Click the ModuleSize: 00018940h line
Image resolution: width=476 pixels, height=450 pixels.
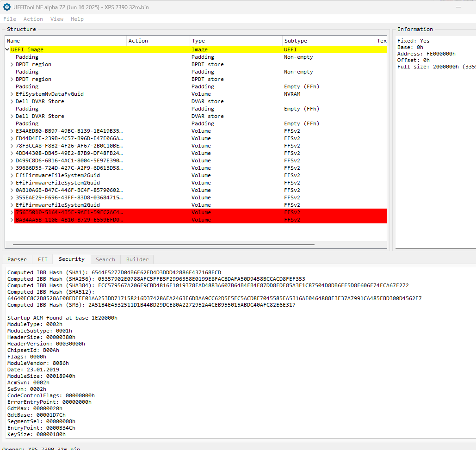(41, 376)
